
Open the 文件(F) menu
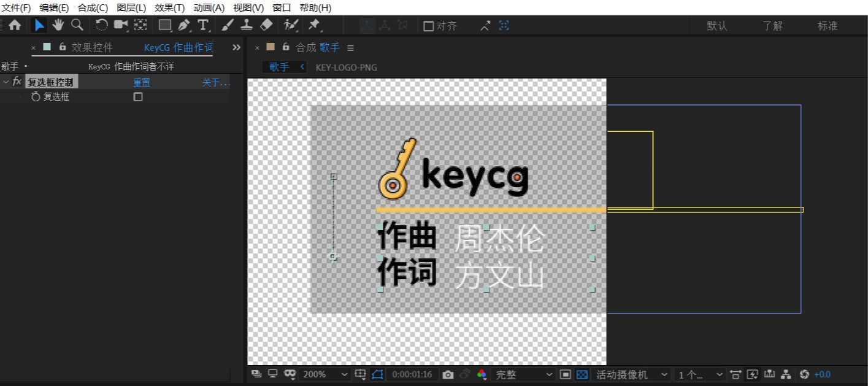pyautogui.click(x=17, y=8)
